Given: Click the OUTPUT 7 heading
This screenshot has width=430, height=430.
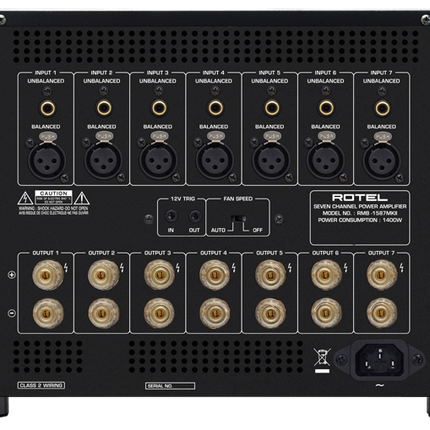Looking at the screenshot, I should [381, 253].
